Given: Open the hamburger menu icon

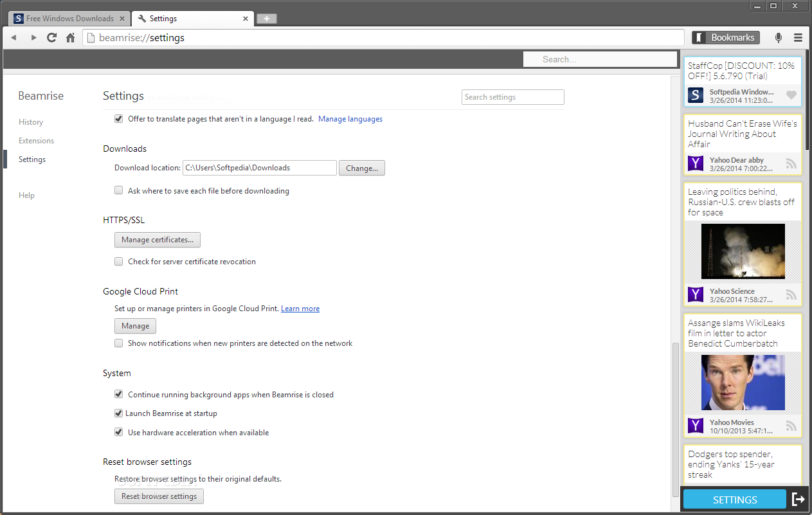Looking at the screenshot, I should (x=798, y=37).
